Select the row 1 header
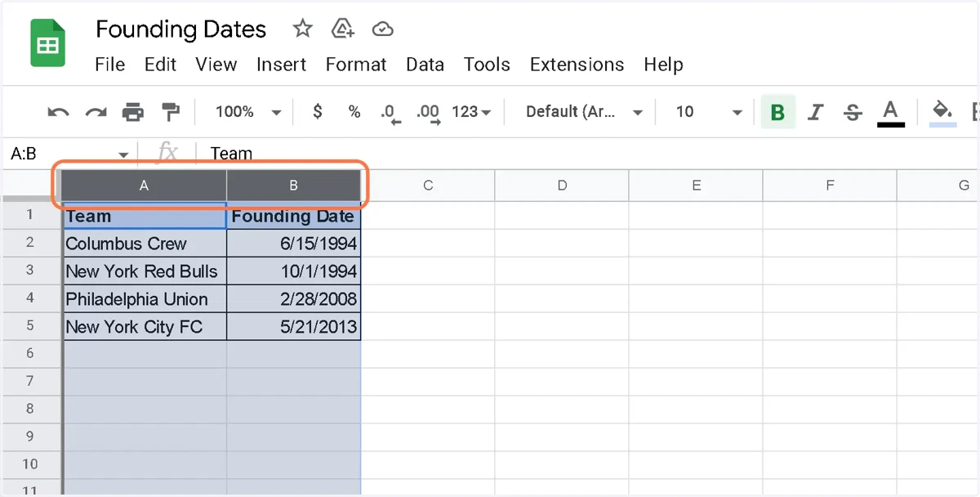980x497 pixels. point(31,215)
